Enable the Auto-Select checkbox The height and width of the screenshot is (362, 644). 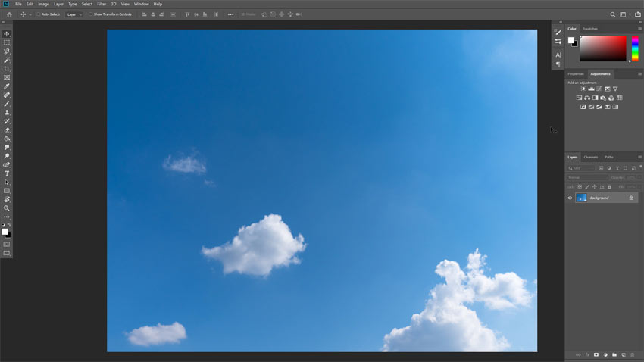(38, 14)
